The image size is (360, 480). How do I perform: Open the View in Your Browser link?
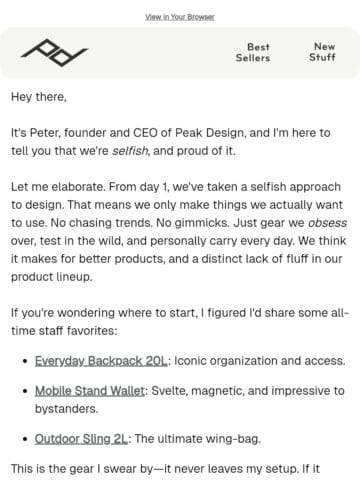(x=180, y=17)
